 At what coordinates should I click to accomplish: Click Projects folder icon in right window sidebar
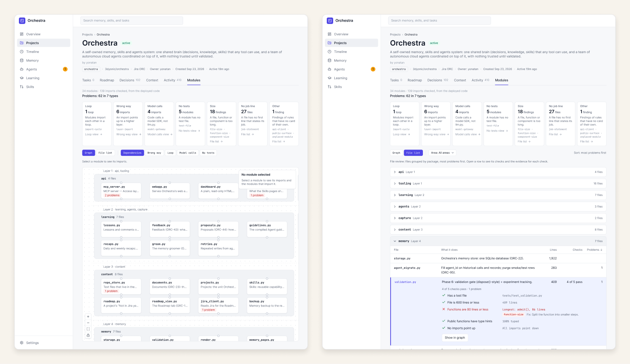pyautogui.click(x=330, y=43)
